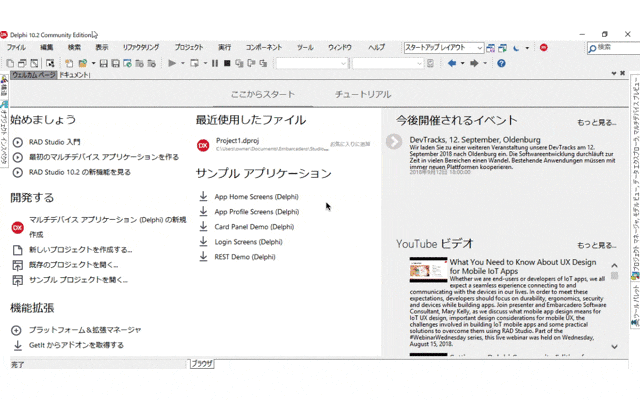
Task: Click サンプル プロジェクトを開く link
Action: [x=78, y=280]
